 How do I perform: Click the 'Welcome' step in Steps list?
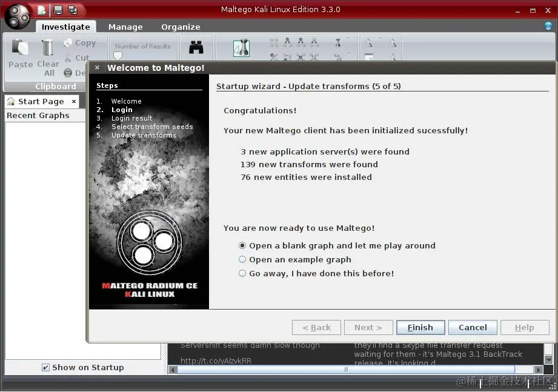(x=127, y=101)
